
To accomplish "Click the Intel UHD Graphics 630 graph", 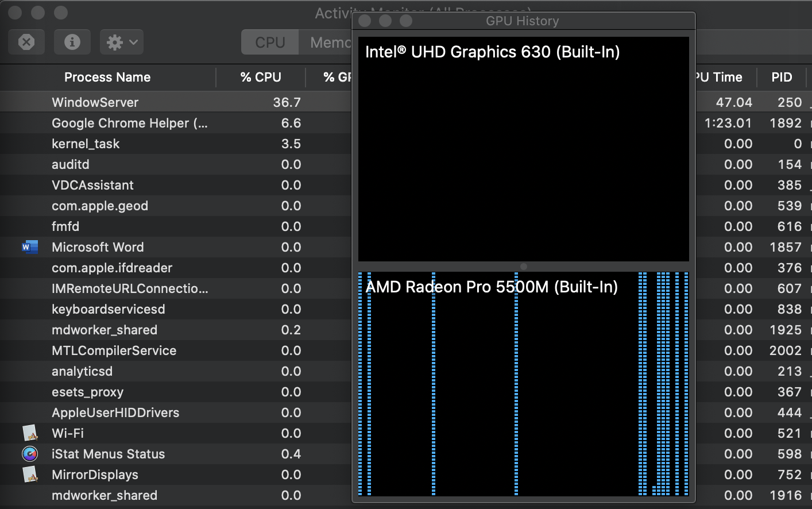I will click(x=524, y=149).
